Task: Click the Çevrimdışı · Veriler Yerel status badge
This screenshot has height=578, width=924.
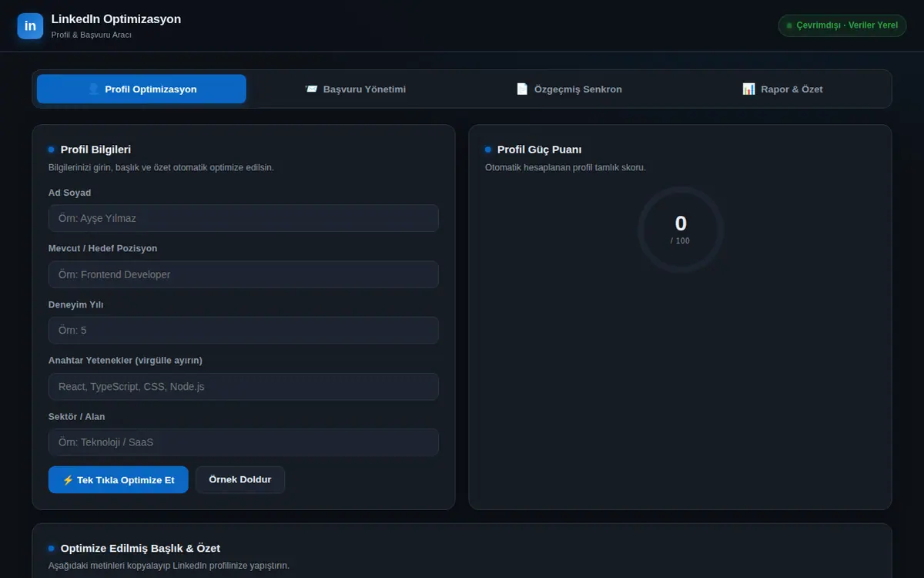Action: pyautogui.click(x=842, y=25)
